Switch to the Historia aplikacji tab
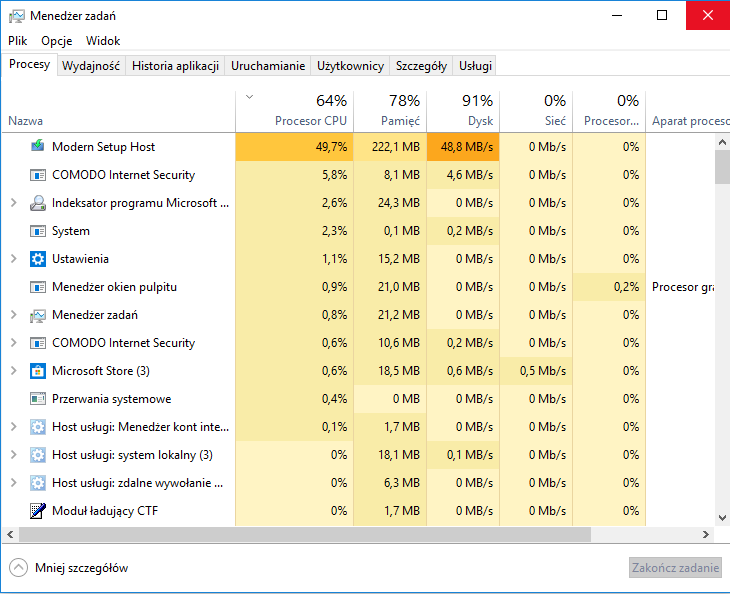Screen dimensions: 730x594 (x=175, y=66)
